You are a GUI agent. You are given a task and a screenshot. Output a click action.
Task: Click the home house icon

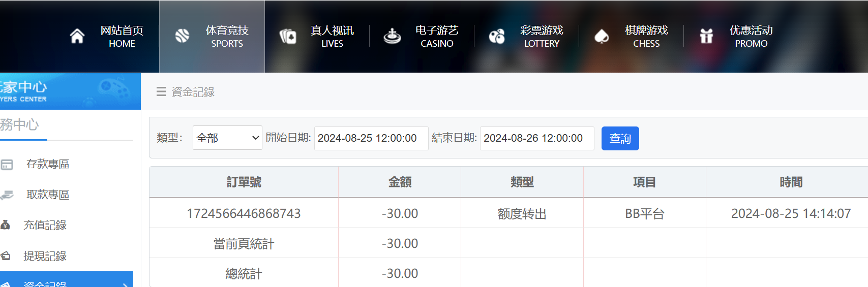coord(77,36)
